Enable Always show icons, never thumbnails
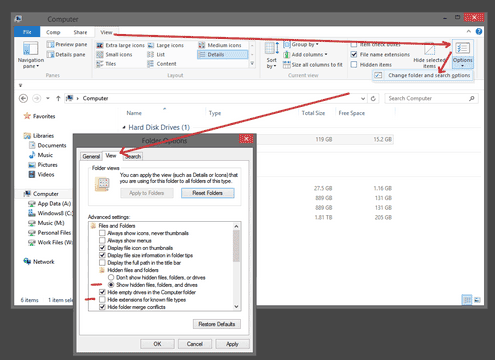Viewport: 495px width, 360px height. (102, 233)
